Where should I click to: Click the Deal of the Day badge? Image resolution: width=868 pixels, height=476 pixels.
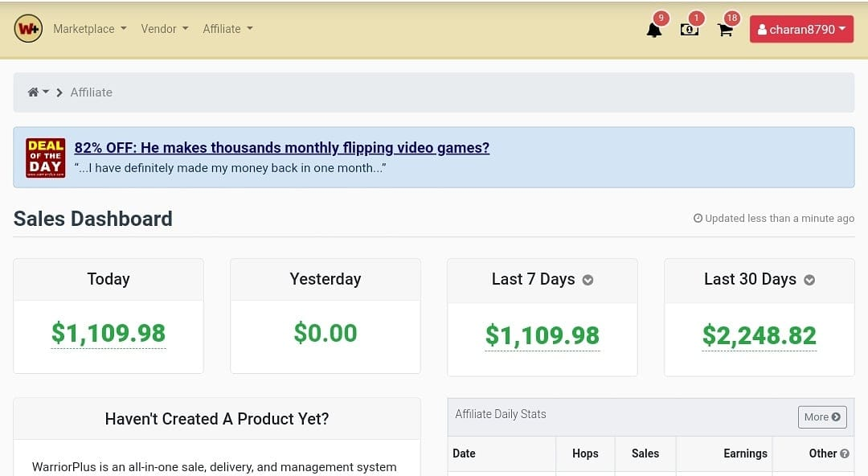(x=45, y=158)
